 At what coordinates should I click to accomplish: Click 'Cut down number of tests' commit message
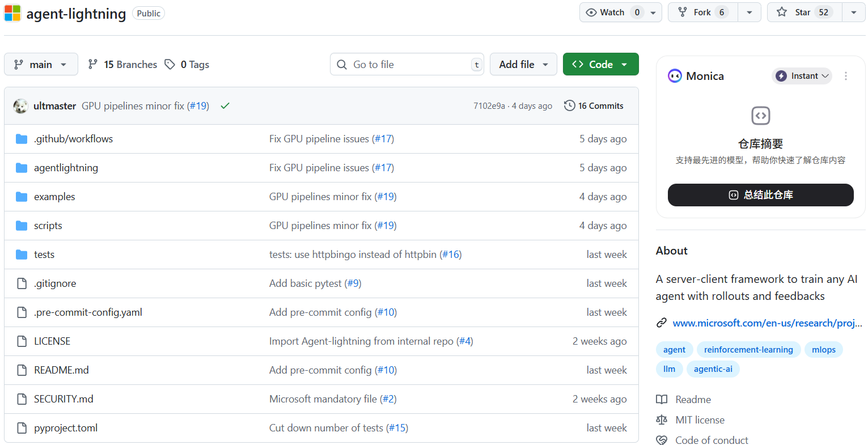[x=326, y=428]
